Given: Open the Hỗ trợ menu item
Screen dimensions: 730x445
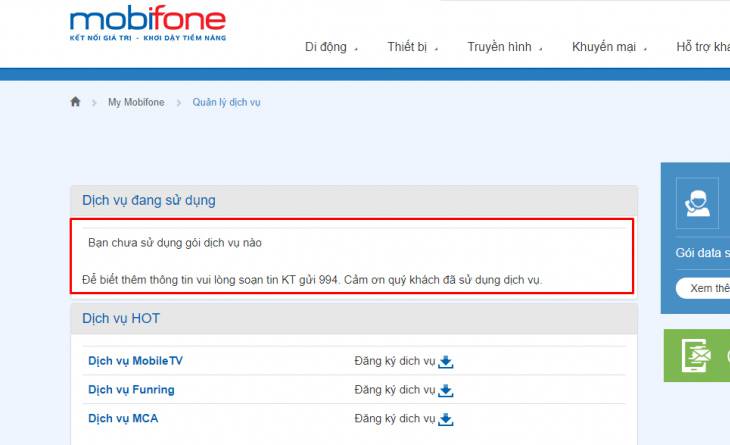Looking at the screenshot, I should tap(702, 47).
